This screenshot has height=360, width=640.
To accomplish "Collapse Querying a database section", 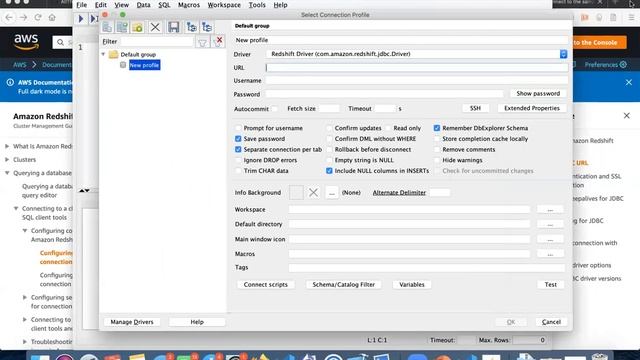I will 7,173.
